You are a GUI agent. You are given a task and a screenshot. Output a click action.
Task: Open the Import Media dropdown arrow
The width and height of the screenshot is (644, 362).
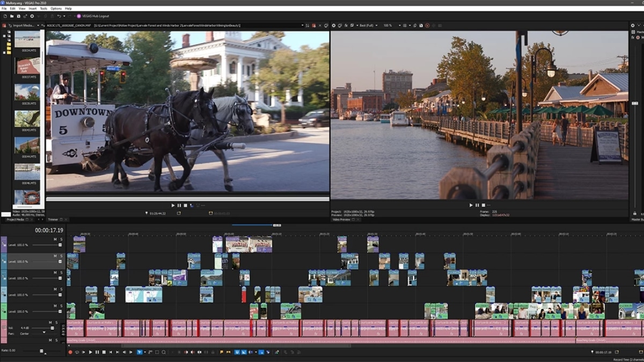[x=39, y=25]
